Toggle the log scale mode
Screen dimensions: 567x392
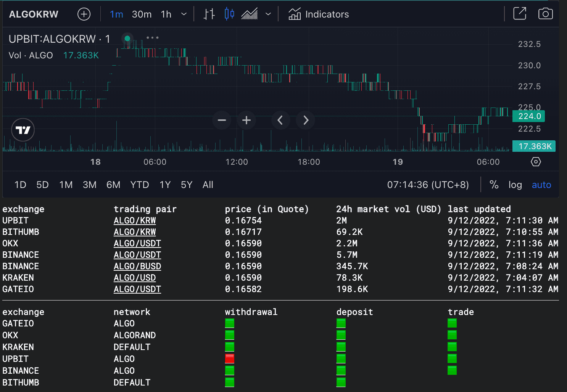(515, 185)
